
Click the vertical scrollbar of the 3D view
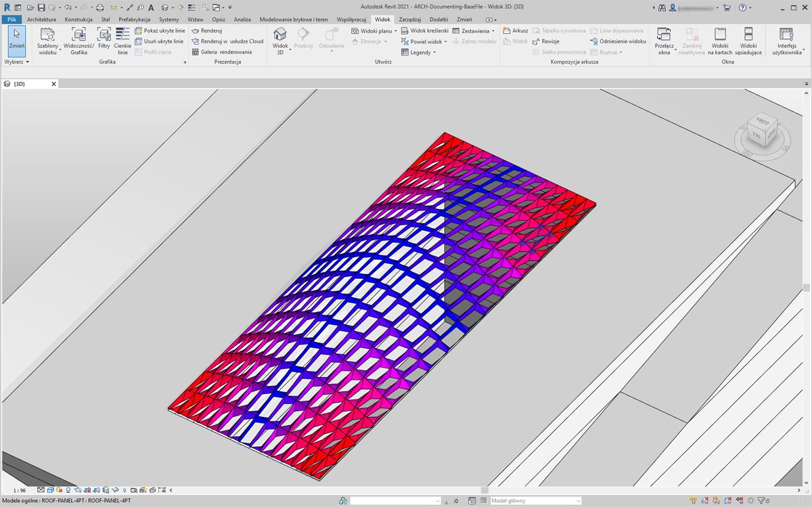point(807,287)
